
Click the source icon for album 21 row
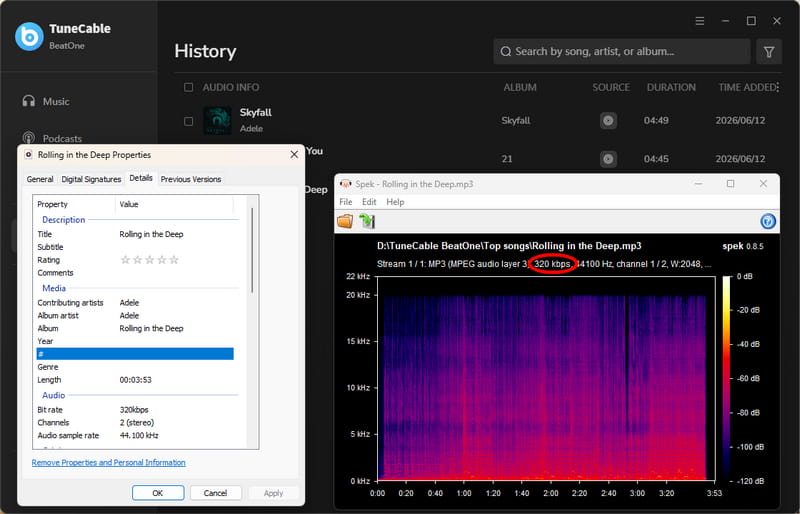[x=608, y=159]
